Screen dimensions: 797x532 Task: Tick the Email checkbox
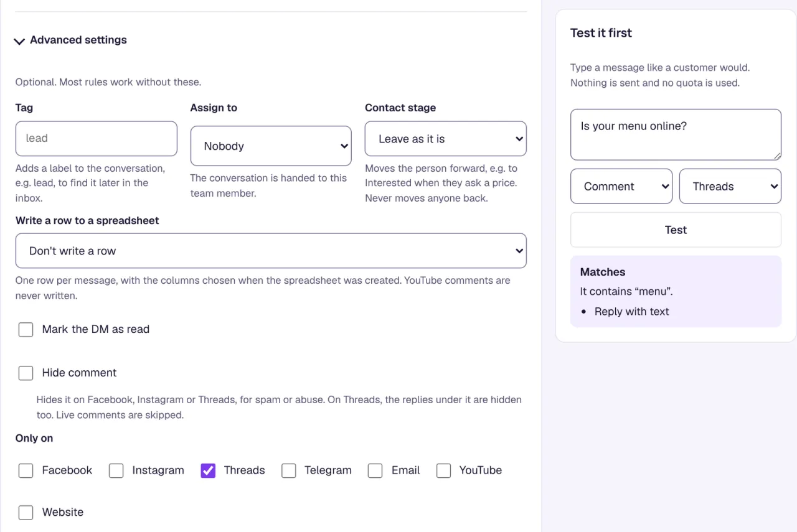pyautogui.click(x=375, y=470)
